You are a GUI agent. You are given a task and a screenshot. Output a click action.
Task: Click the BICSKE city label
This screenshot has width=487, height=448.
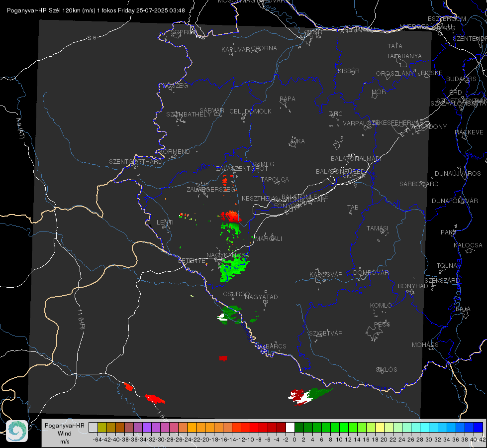coord(432,73)
